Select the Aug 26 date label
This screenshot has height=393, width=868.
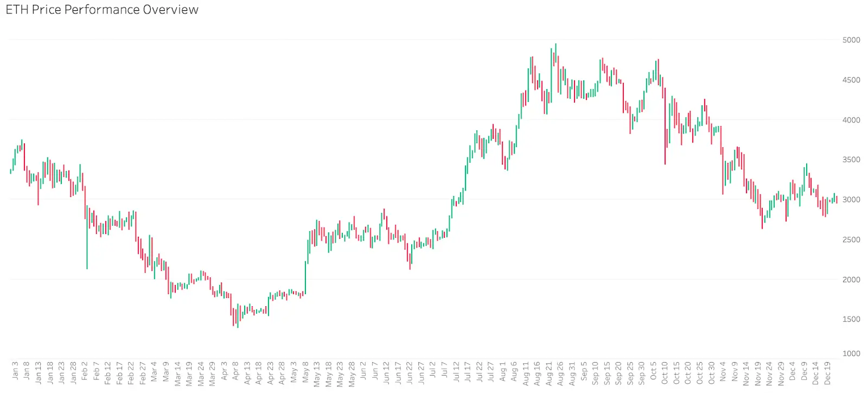tap(560, 373)
